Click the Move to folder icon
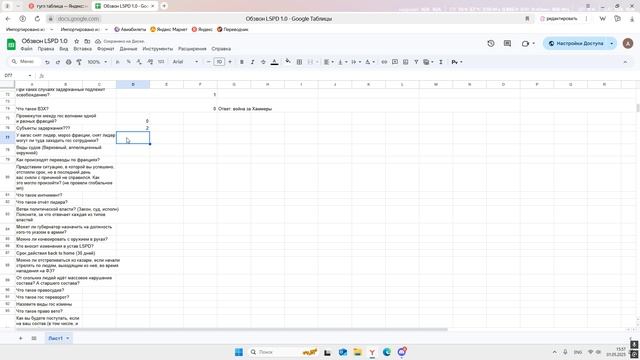This screenshot has height=360, width=640. [87, 41]
